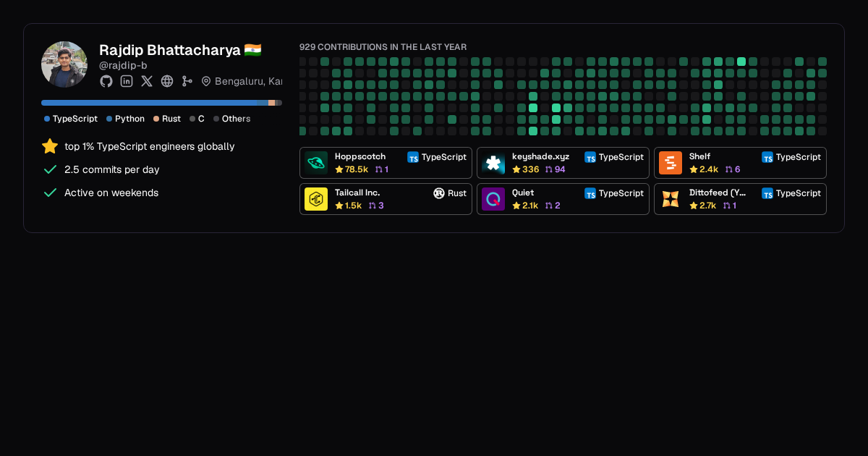Open the GitHub profile icon
The width and height of the screenshot is (868, 456).
coord(106,81)
